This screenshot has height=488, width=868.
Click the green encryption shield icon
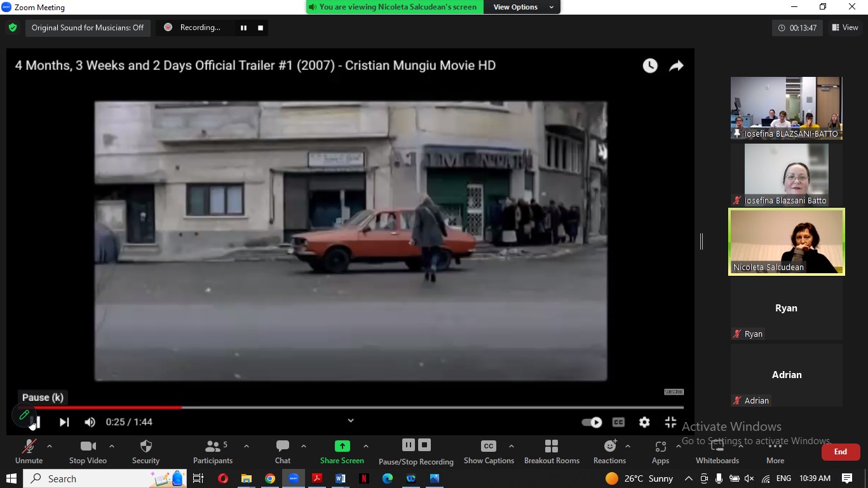click(x=13, y=27)
